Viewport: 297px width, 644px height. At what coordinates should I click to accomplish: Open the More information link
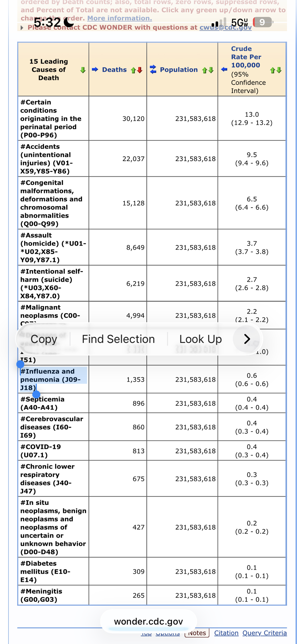[x=120, y=18]
